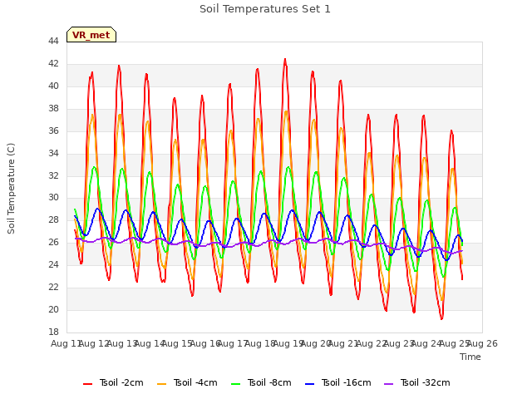
Task: Click the red Tsoil -2cm legend swatch
Action: click(x=87, y=384)
